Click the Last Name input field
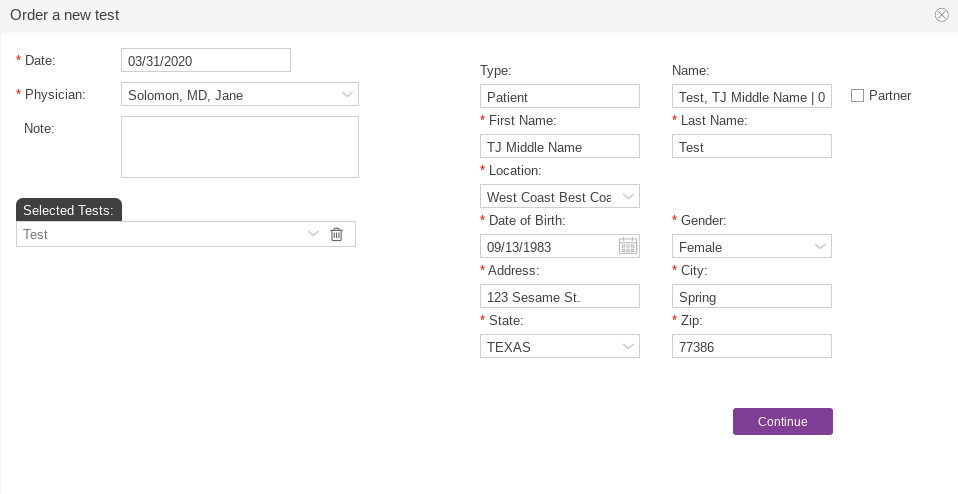The image size is (958, 494). click(751, 147)
